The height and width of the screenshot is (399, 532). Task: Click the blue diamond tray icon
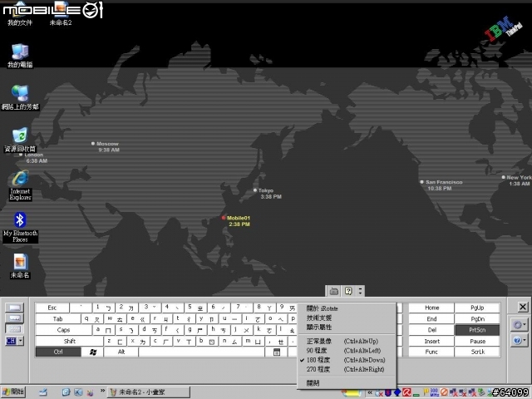pyautogui.click(x=397, y=393)
